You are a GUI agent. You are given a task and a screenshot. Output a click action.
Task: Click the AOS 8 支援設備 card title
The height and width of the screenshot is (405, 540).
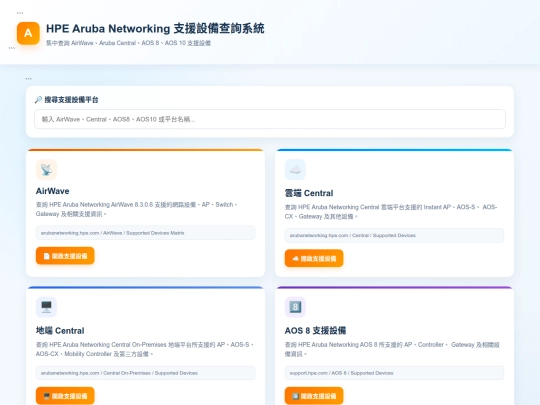click(315, 331)
